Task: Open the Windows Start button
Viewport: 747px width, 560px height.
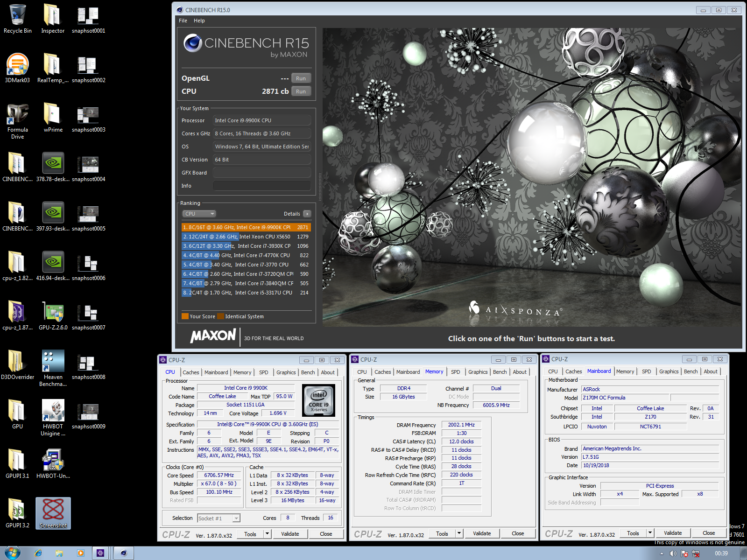Action: click(13, 553)
